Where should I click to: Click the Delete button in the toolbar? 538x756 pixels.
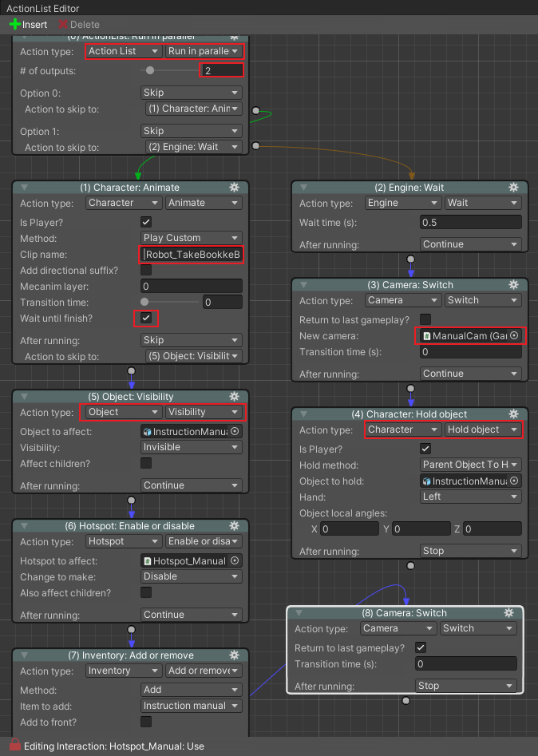[78, 24]
